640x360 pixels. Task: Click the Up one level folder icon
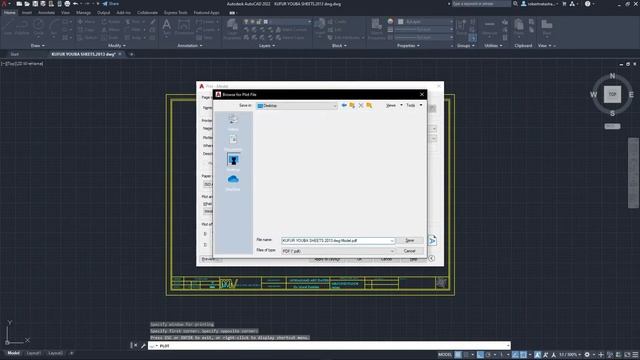(352, 105)
